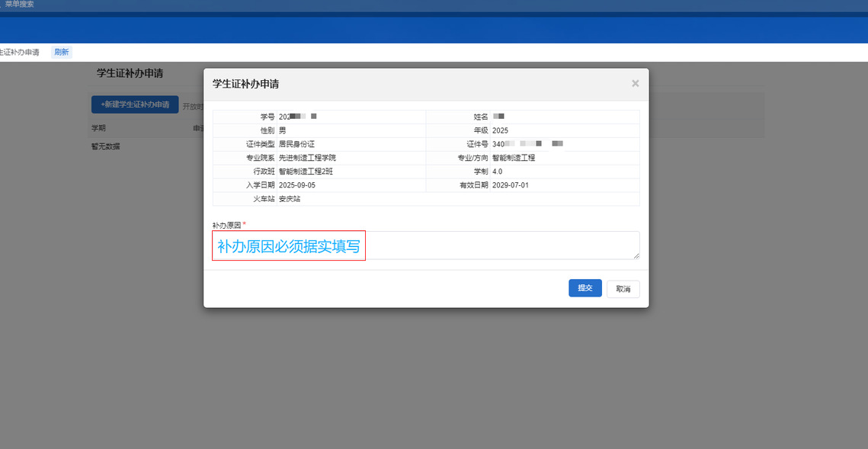The image size is (868, 449).
Task: Switch to the 学生证补办申请 page tab
Action: [x=20, y=52]
